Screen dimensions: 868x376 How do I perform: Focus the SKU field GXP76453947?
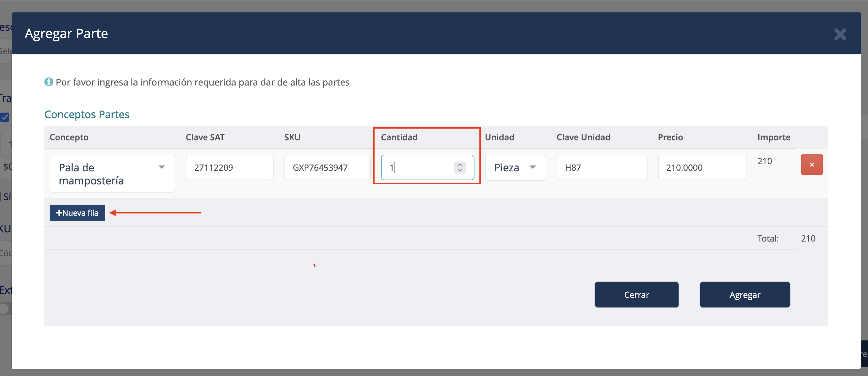[x=327, y=167]
